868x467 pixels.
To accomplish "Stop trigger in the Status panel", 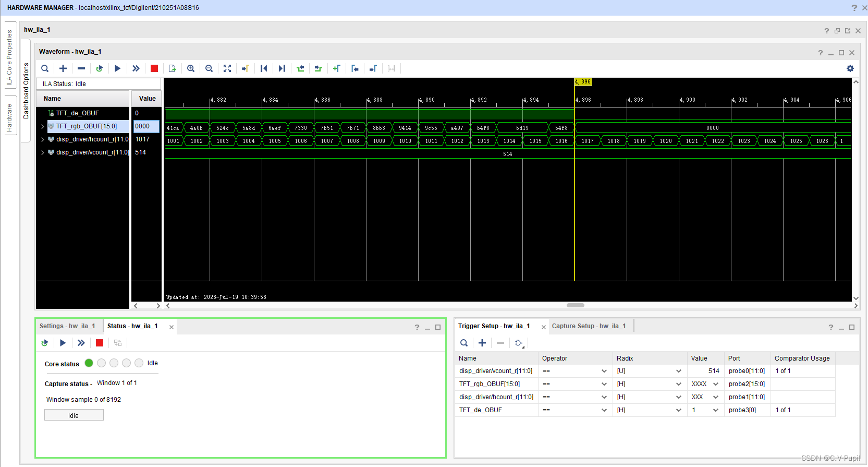I will click(x=100, y=343).
